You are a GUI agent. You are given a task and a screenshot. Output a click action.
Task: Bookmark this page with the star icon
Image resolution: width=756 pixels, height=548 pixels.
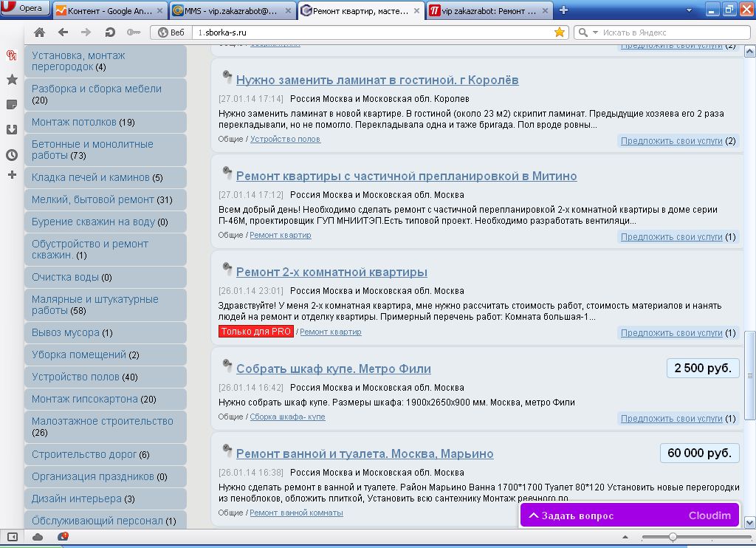(560, 32)
